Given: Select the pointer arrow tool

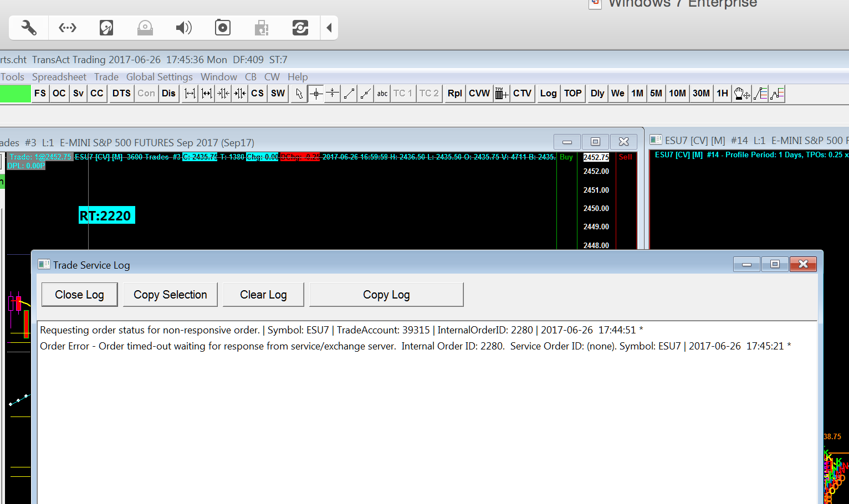Looking at the screenshot, I should tap(299, 94).
